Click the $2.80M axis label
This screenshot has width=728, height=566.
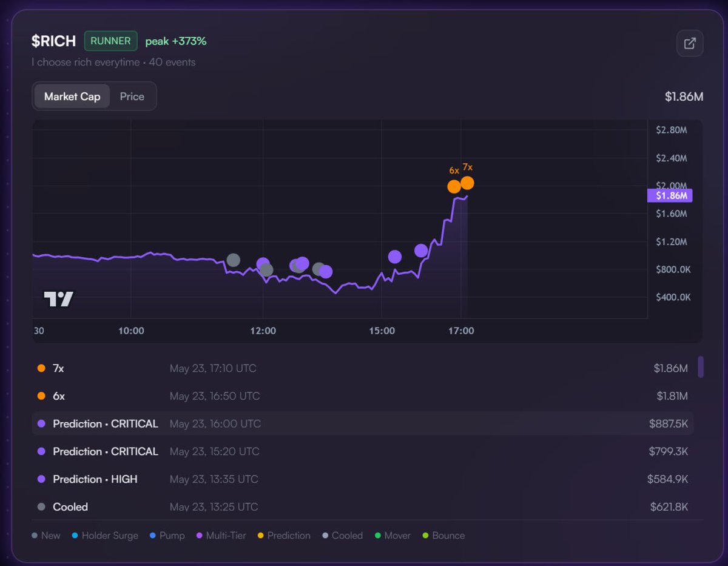(x=672, y=130)
